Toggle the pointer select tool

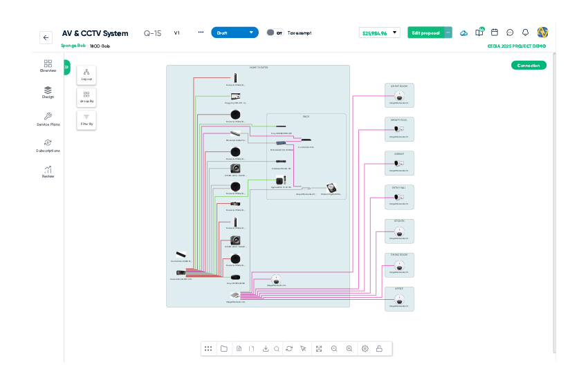coord(303,349)
